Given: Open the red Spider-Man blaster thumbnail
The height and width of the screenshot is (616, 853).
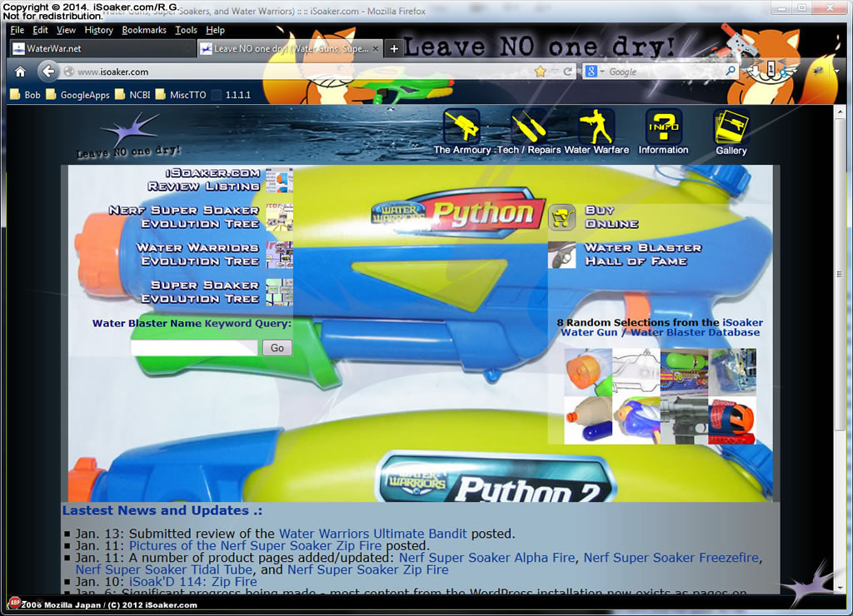Looking at the screenshot, I should [x=731, y=420].
